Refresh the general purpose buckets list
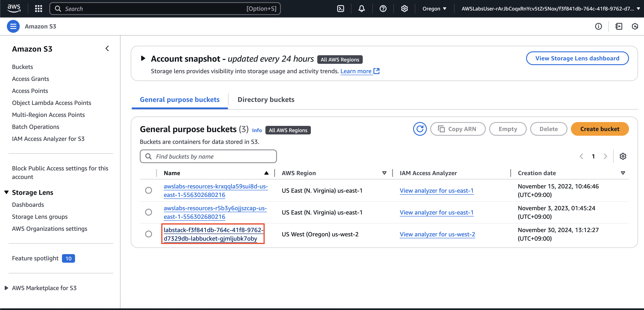Viewport: 644px width, 310px height. pos(420,129)
